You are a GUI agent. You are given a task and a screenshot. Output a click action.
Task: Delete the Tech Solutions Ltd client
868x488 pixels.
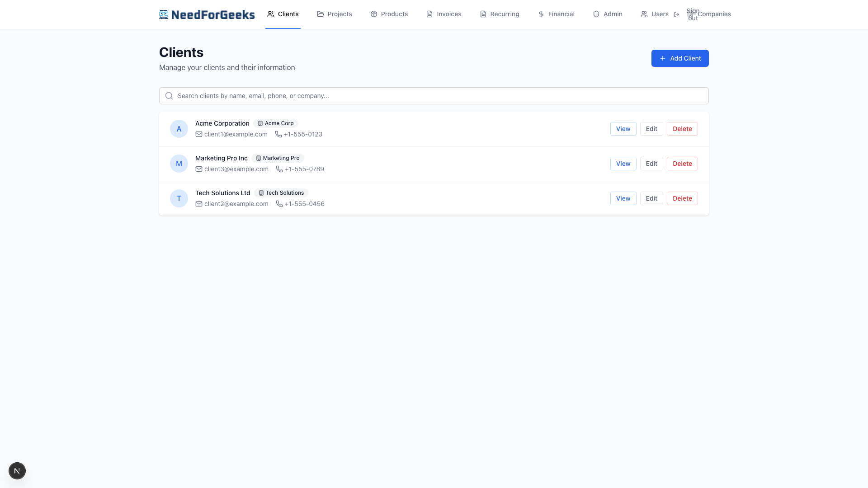[x=682, y=198]
